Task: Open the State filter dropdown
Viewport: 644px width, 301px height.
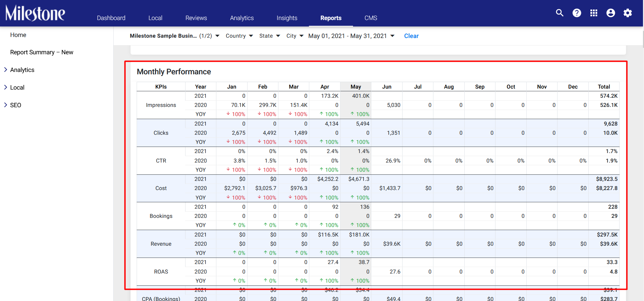Action: 270,36
